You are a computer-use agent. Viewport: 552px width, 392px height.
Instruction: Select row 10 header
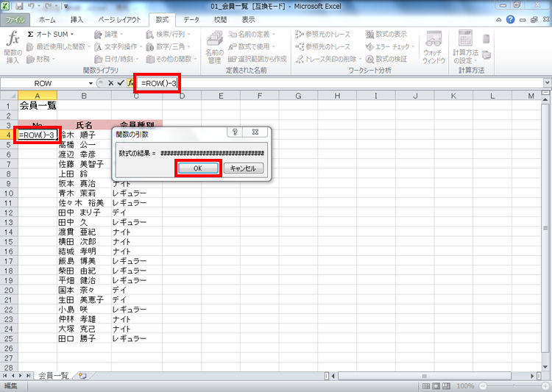point(9,193)
